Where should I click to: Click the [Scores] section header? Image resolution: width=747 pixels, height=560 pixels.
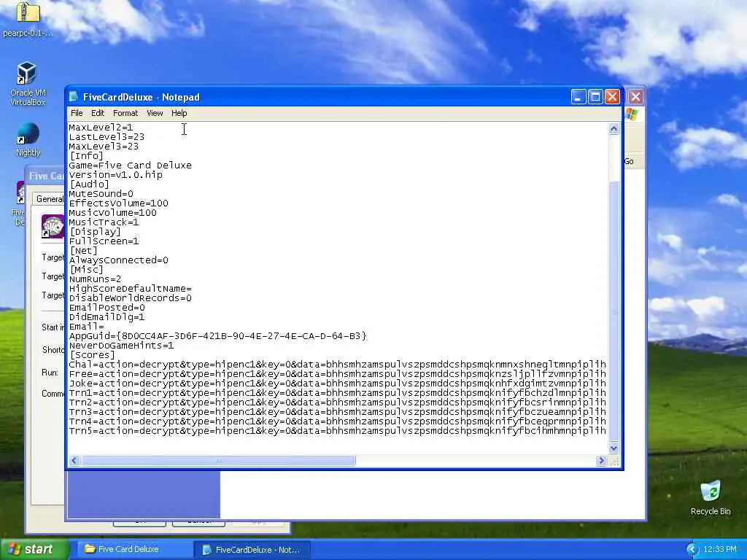pyautogui.click(x=92, y=355)
